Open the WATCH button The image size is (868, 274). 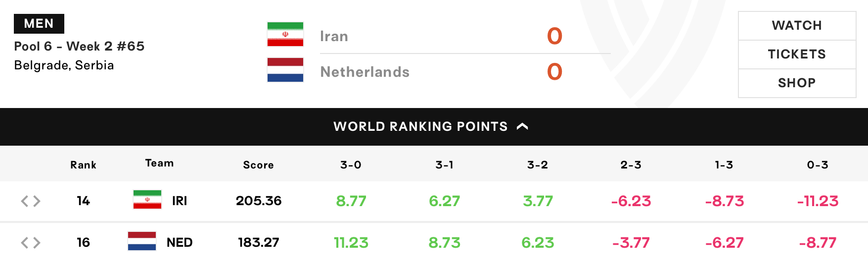(x=797, y=26)
